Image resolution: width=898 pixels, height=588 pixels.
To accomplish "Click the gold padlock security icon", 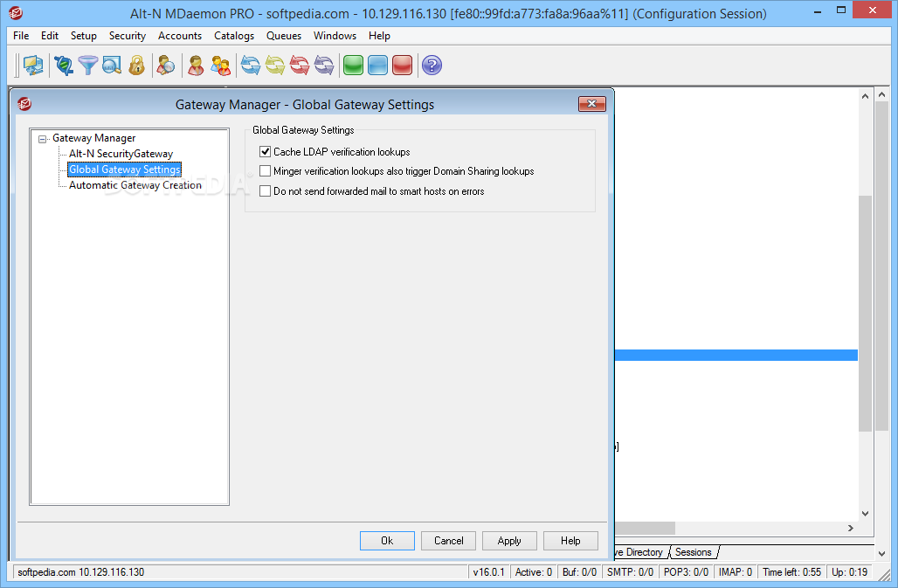I will 136,66.
